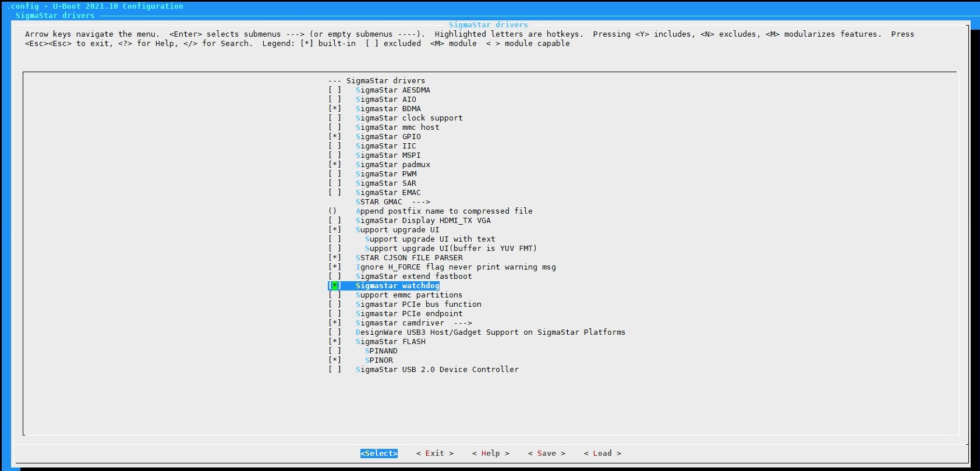Enable SigmaStar Display HDMI_TX VGA
This screenshot has height=471, width=980.
[409, 221]
